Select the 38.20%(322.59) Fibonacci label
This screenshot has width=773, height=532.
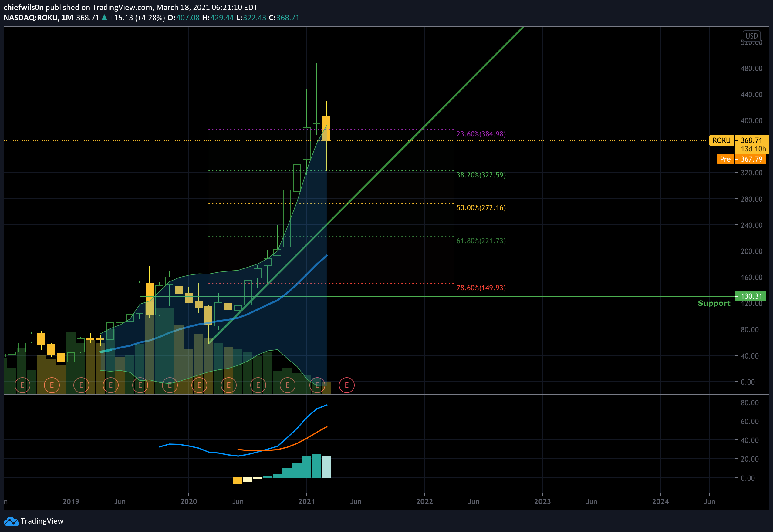tap(481, 175)
